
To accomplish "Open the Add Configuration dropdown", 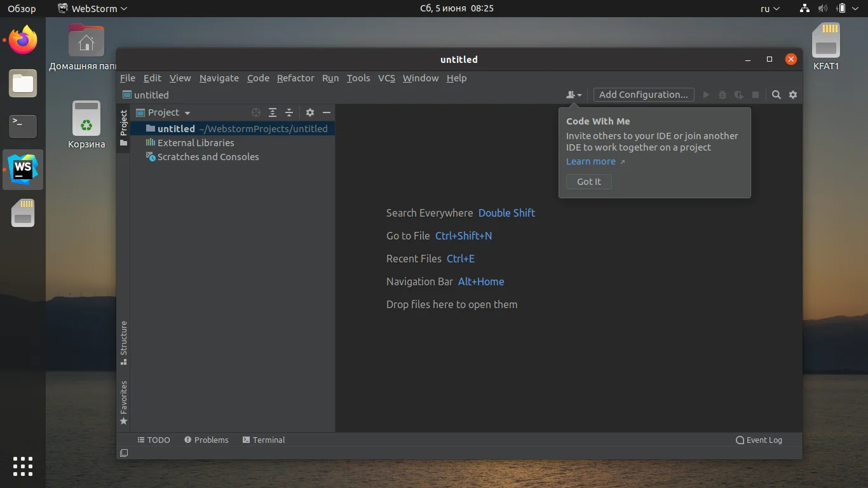I will coord(643,94).
